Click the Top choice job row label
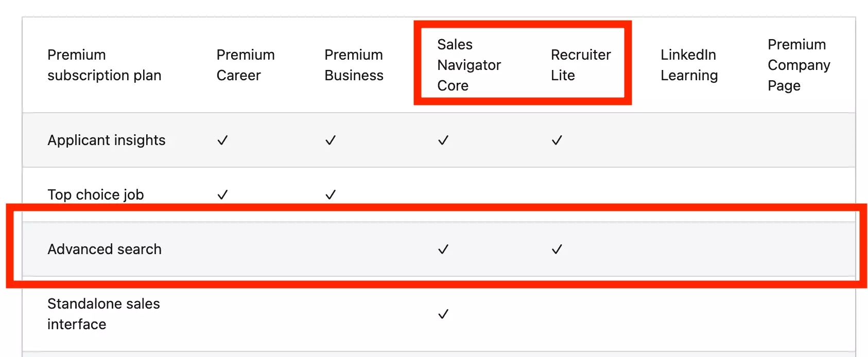 pyautogui.click(x=96, y=195)
